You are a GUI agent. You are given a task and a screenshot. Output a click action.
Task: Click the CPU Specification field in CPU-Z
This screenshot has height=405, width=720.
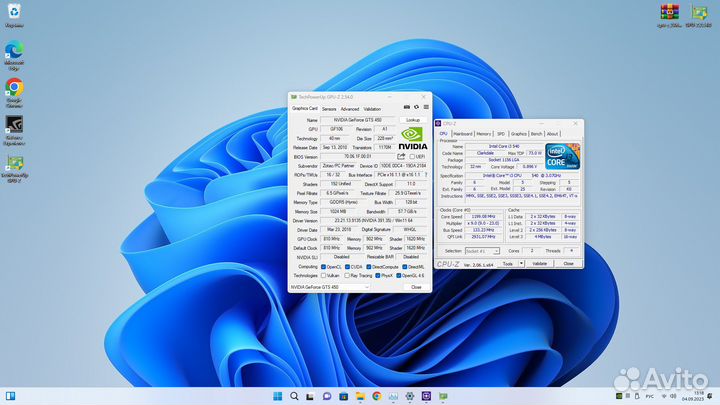tap(522, 176)
